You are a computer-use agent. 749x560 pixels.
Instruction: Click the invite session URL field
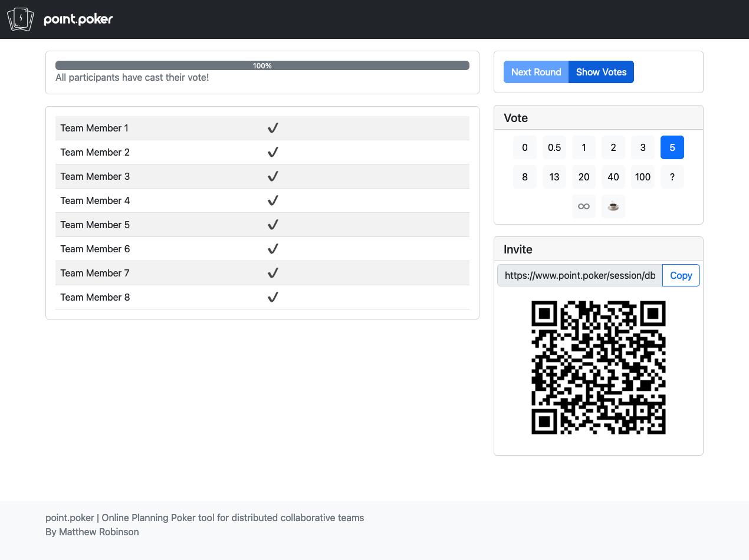click(x=580, y=275)
